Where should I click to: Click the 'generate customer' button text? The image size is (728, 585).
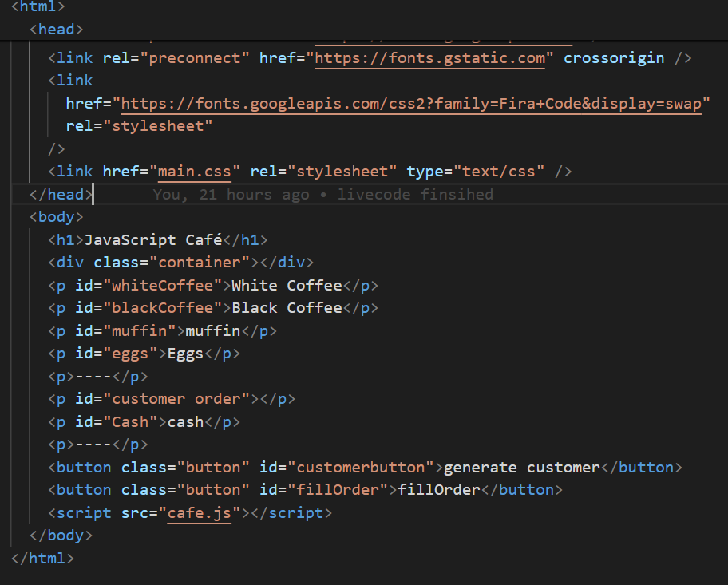click(x=521, y=468)
